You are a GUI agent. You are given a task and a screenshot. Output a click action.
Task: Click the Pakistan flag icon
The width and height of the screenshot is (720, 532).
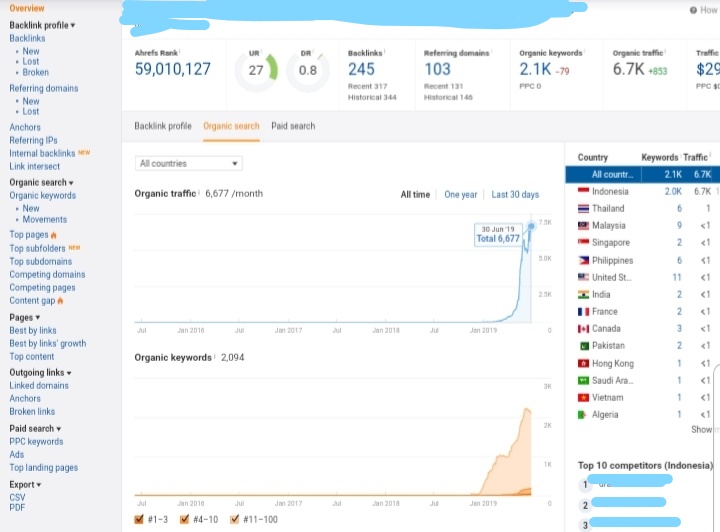tap(583, 346)
